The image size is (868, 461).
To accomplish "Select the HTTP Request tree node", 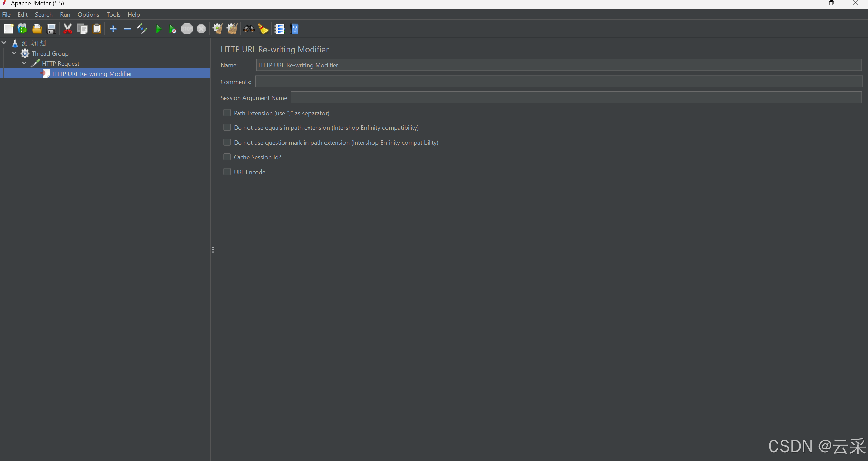I will 61,63.
